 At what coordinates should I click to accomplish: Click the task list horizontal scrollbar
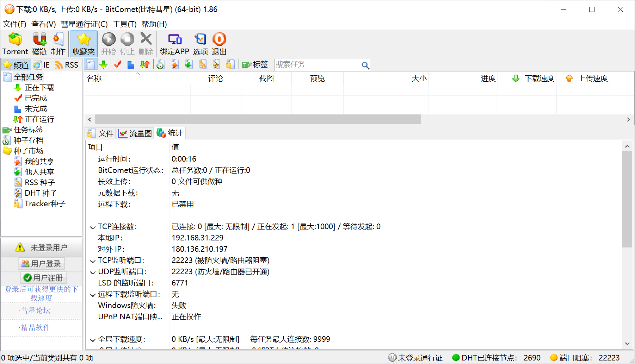pos(258,119)
